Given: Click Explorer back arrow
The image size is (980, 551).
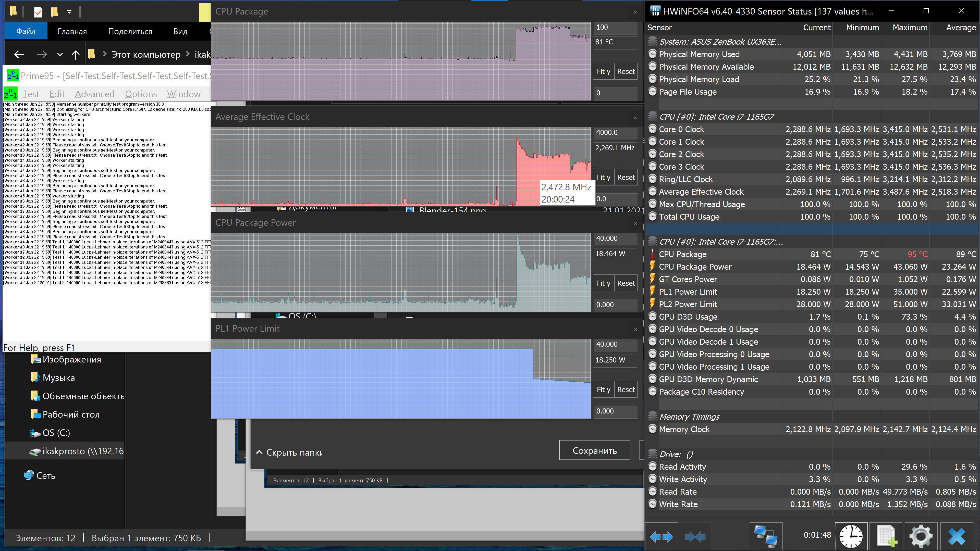Looking at the screenshot, I should coord(19,54).
